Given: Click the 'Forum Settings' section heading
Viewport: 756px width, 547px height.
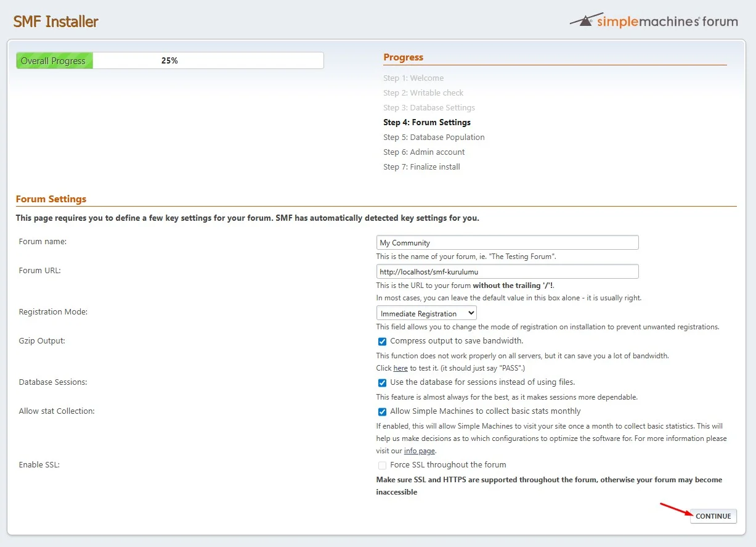Looking at the screenshot, I should [51, 199].
